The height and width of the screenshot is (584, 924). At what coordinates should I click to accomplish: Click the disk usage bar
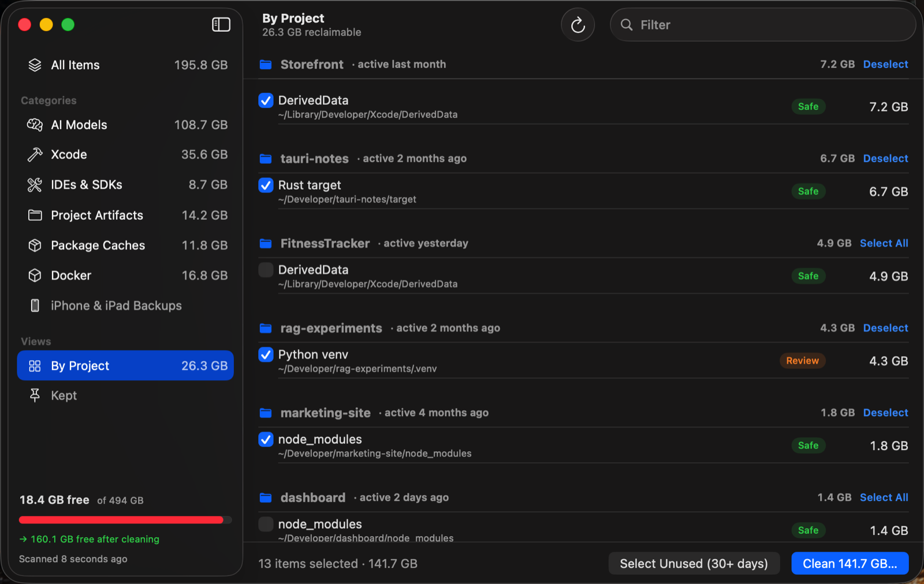pos(125,520)
